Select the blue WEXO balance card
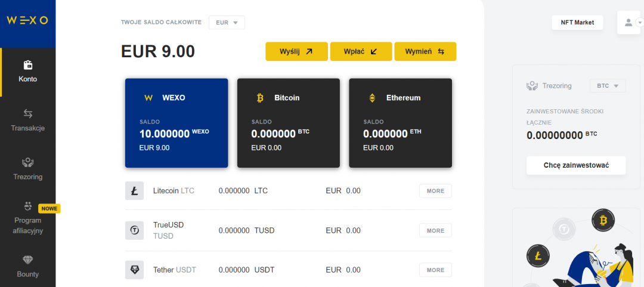The height and width of the screenshot is (287, 644). coord(177,123)
